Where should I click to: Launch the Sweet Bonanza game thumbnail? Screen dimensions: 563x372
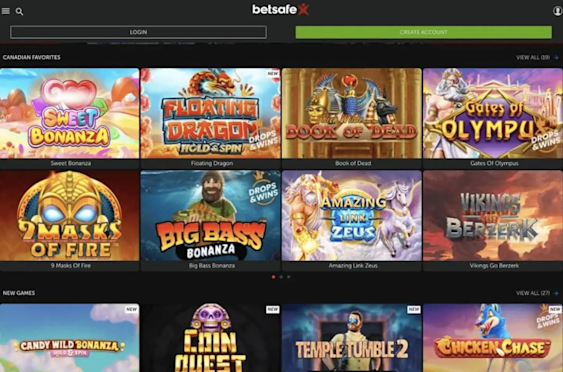coord(70,113)
